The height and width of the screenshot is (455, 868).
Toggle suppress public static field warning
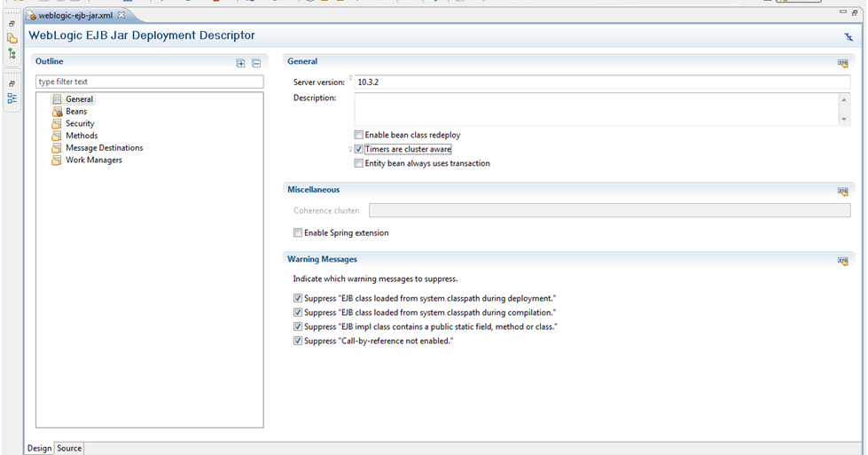click(x=298, y=326)
